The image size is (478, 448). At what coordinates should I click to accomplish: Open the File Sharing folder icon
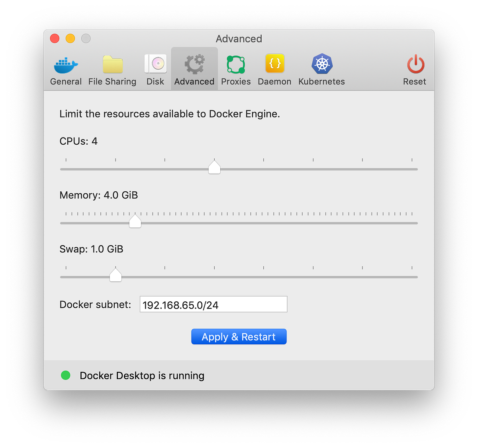click(x=112, y=64)
